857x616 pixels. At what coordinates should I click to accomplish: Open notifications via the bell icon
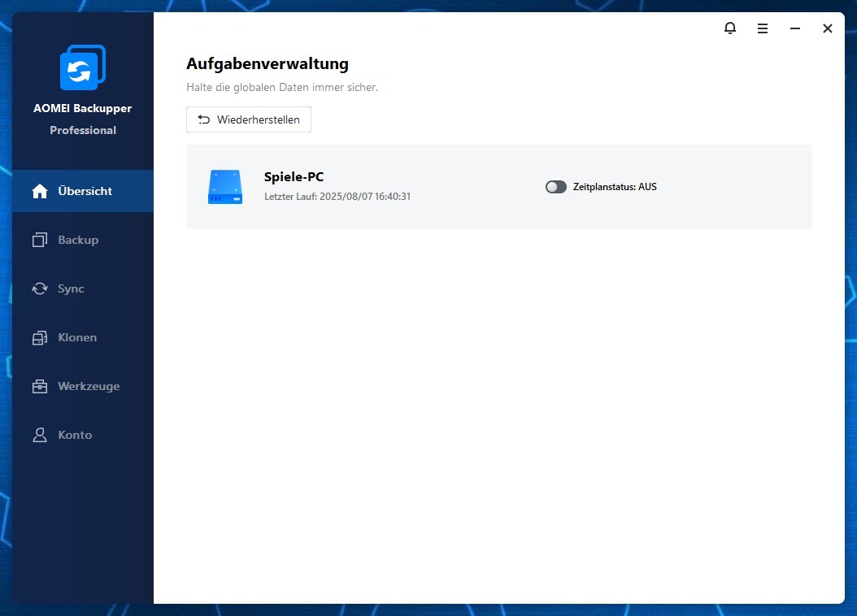[x=729, y=28]
